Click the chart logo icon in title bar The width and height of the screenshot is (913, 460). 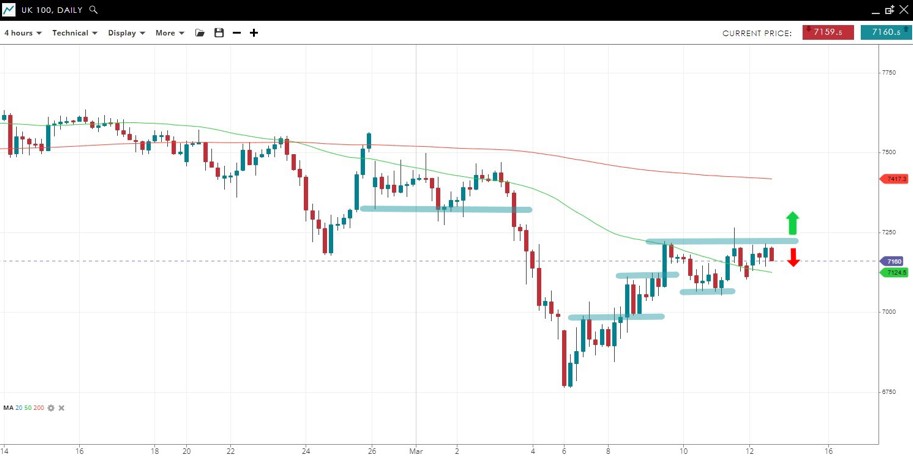[x=8, y=9]
